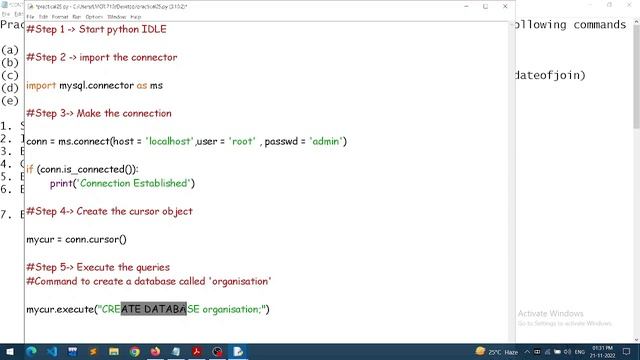Screen dimensions: 640x360
Task: Click the 'Connection Established' string
Action: point(135,183)
